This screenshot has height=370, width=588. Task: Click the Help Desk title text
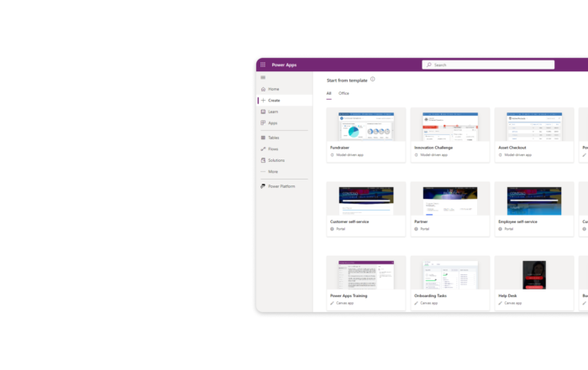point(507,296)
